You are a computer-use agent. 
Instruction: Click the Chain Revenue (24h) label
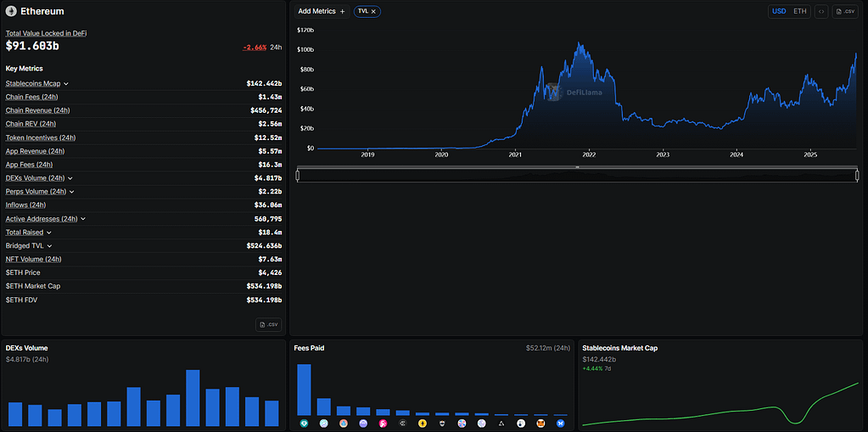[x=37, y=110]
